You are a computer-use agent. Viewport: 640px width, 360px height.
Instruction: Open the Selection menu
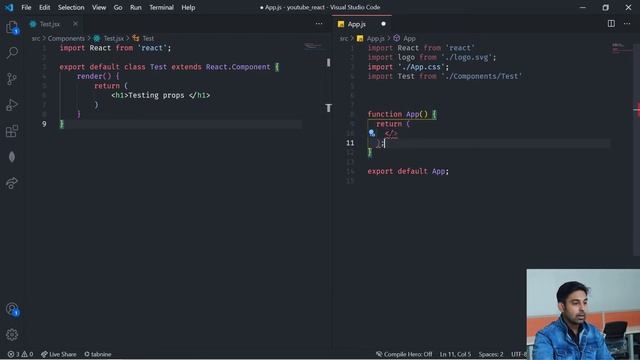(71, 7)
